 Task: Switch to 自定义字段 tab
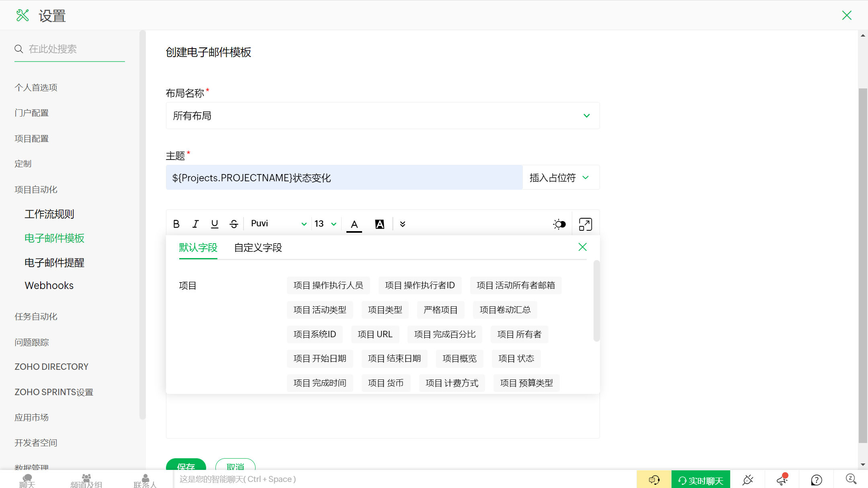(x=258, y=248)
